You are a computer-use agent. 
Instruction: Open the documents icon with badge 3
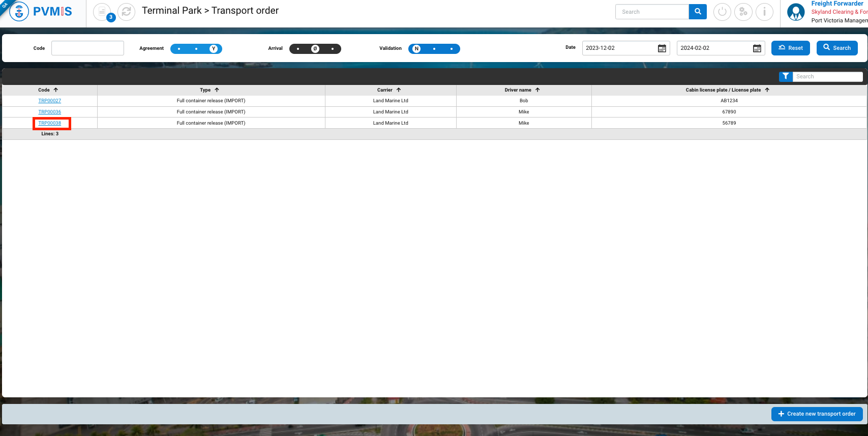click(102, 12)
